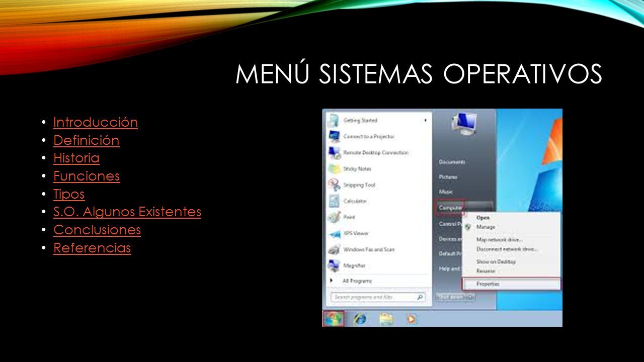Open the Snipping Tool scissors icon
Image resolution: width=644 pixels, height=362 pixels.
pos(334,185)
